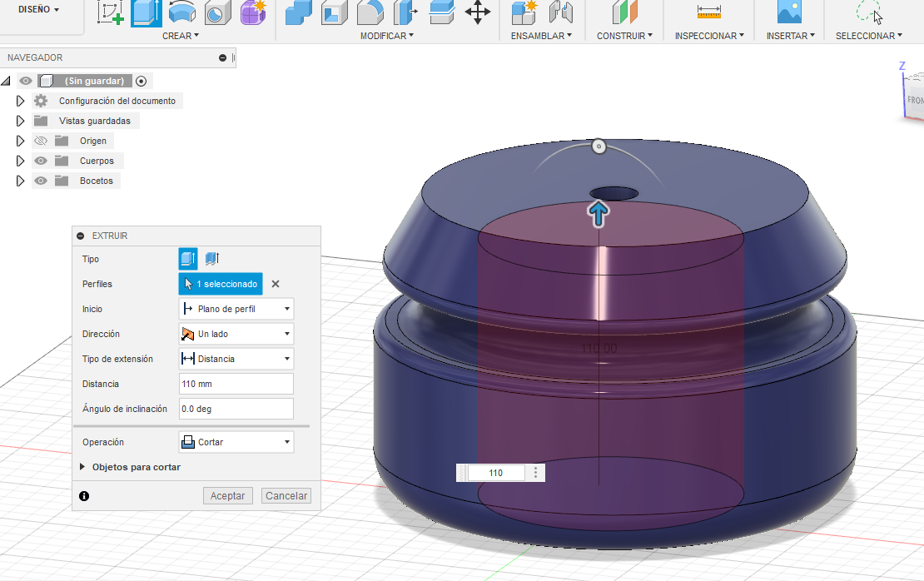The image size is (924, 581).
Task: Show the hidden Origen folder
Action: click(x=40, y=141)
